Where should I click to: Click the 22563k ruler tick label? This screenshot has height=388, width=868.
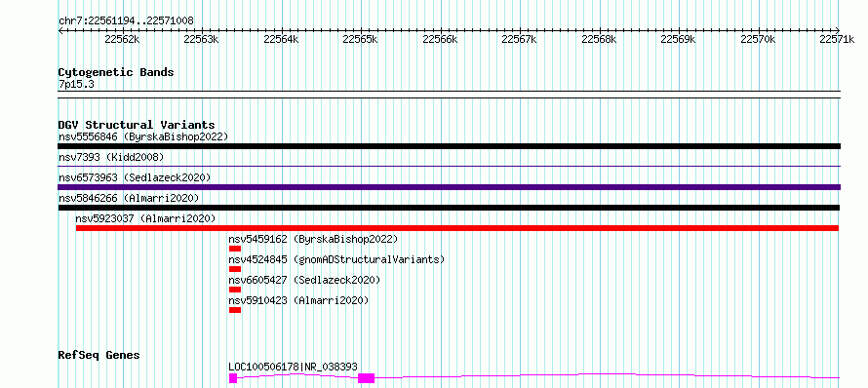click(202, 39)
